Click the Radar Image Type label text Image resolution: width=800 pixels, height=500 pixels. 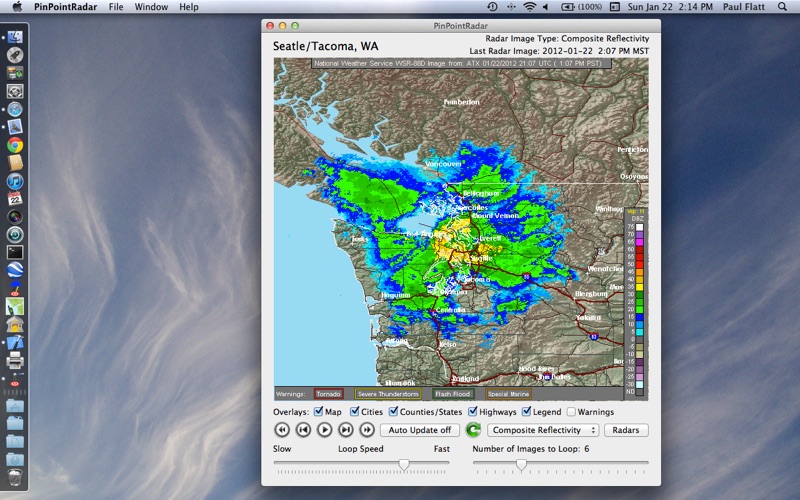(x=567, y=38)
